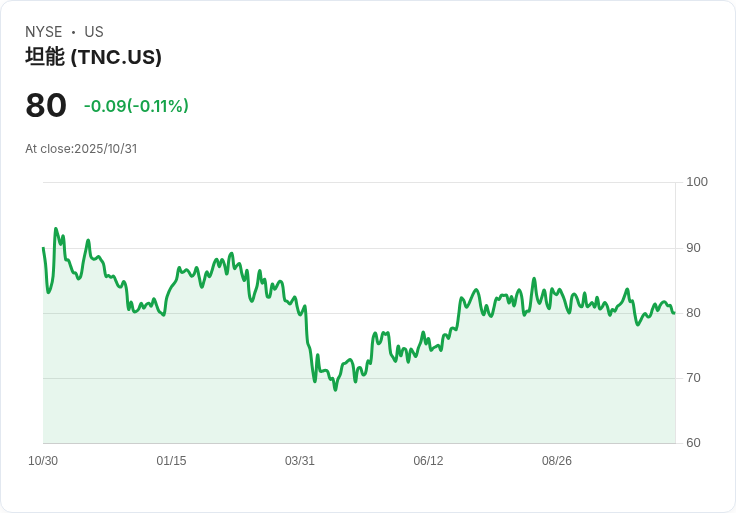Click the 100 price axis label
This screenshot has width=736, height=513.
tap(697, 182)
